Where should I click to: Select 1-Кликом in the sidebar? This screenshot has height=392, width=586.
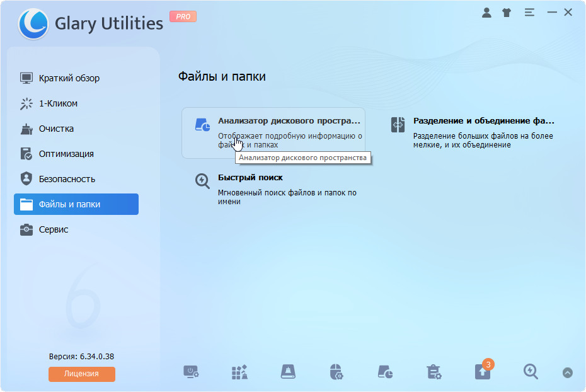[58, 103]
